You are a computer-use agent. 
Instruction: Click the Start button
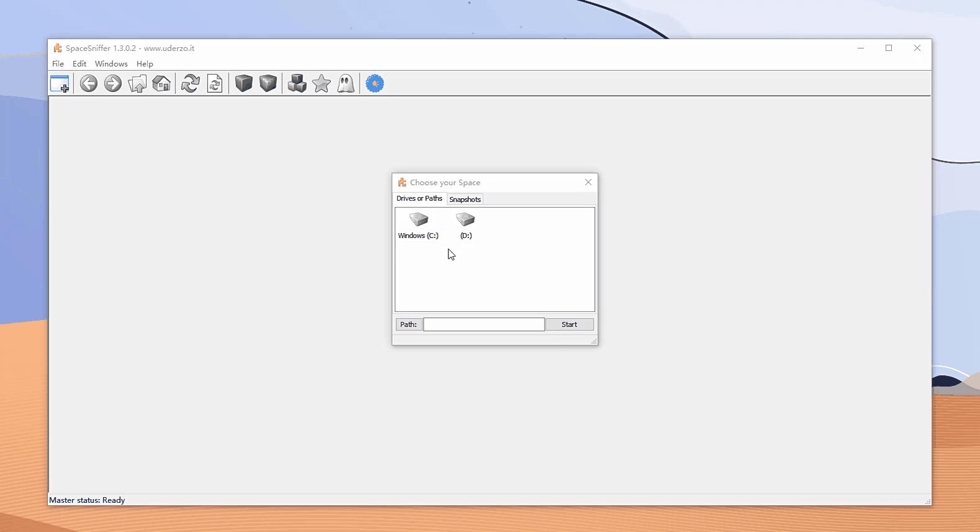[569, 324]
